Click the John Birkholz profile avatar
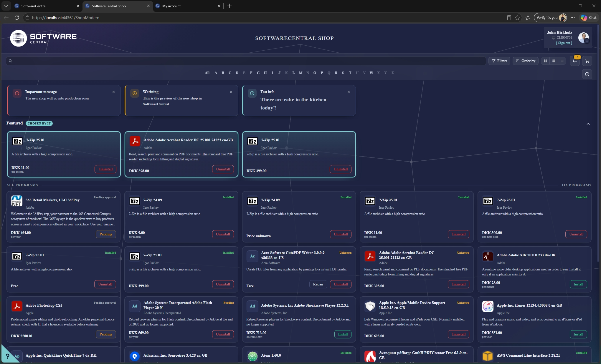 coord(583,38)
